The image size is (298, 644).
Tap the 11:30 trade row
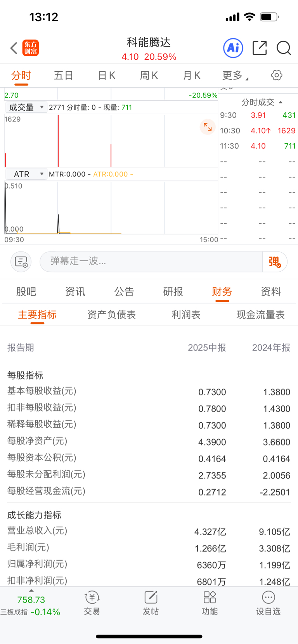pyautogui.click(x=258, y=146)
